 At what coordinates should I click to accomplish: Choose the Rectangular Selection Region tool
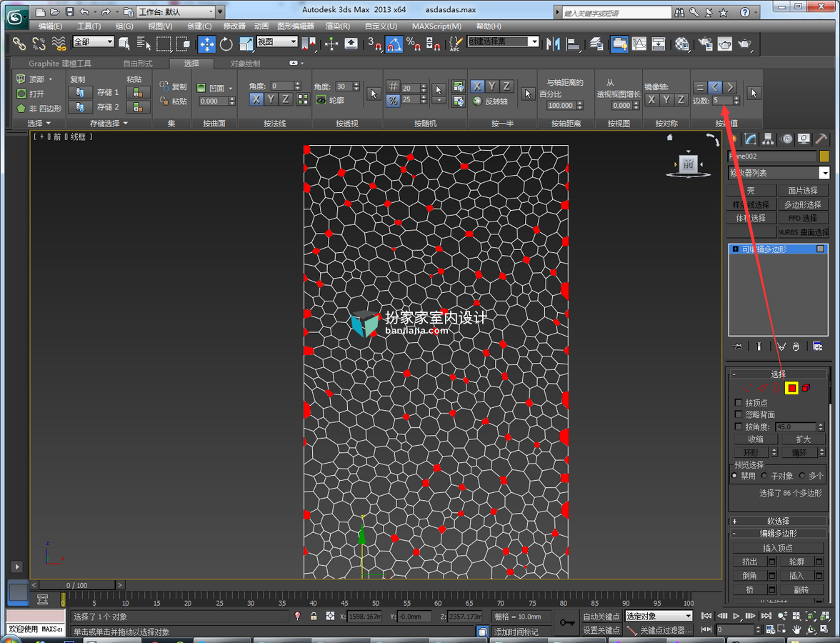(164, 44)
